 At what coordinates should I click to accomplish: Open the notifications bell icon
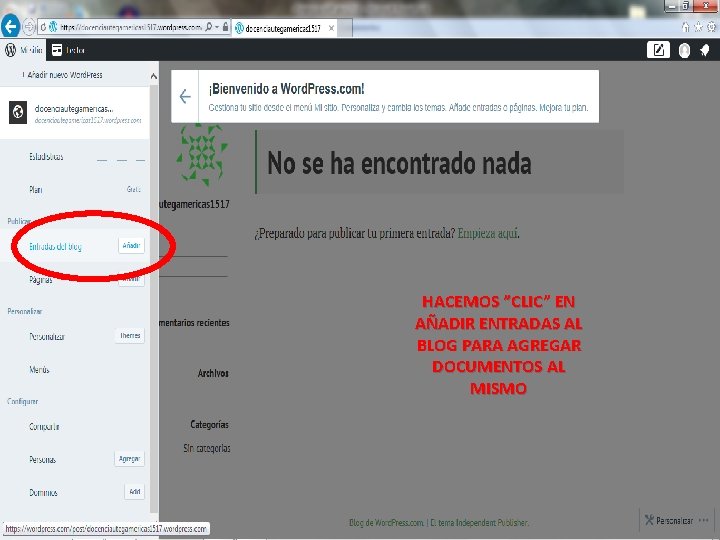pos(705,50)
